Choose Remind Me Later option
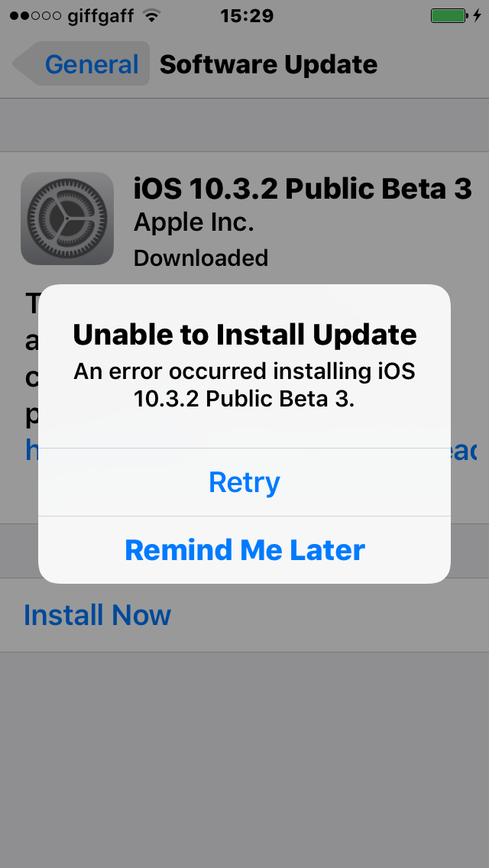The image size is (489, 868). (244, 549)
